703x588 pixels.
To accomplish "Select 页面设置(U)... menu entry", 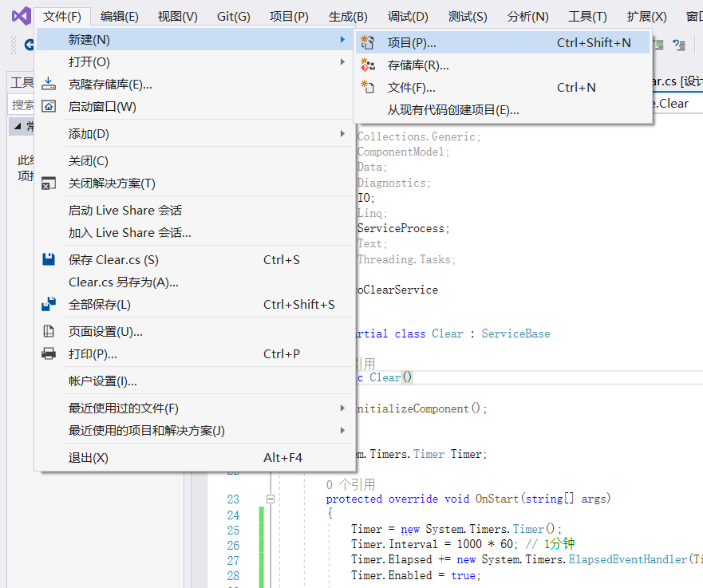I will (195, 332).
